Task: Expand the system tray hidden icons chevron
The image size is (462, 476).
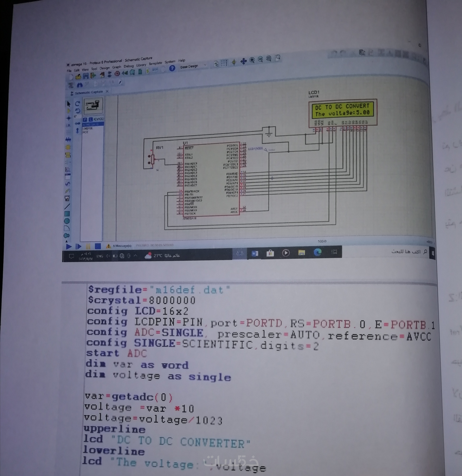Action: (135, 255)
